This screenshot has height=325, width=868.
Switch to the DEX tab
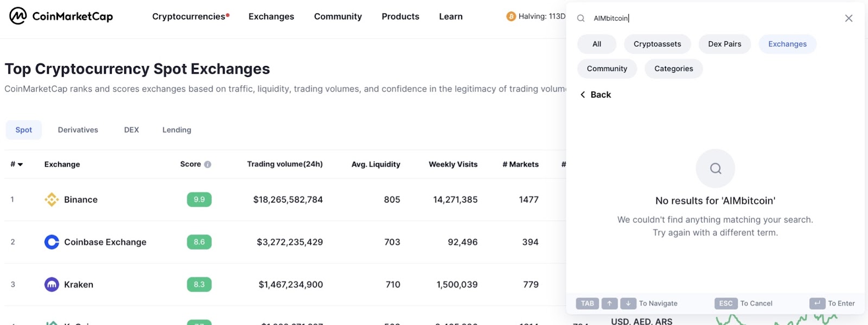[131, 130]
